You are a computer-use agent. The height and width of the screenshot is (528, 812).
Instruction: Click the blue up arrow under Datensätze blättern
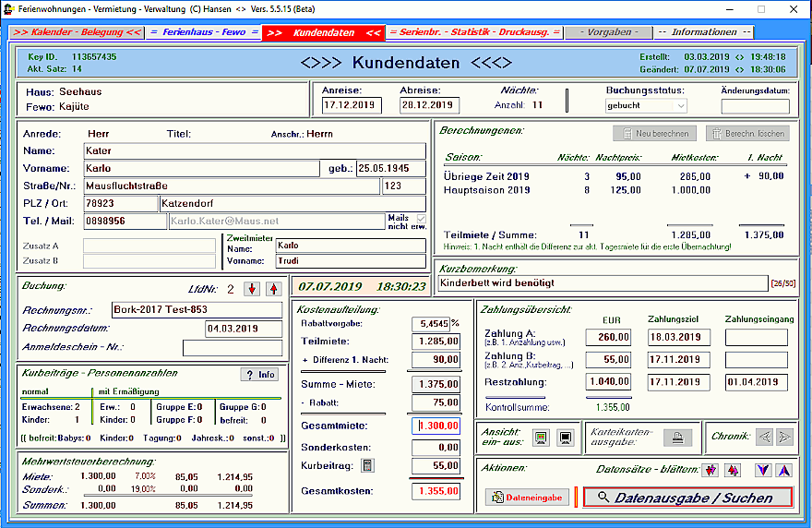click(783, 470)
